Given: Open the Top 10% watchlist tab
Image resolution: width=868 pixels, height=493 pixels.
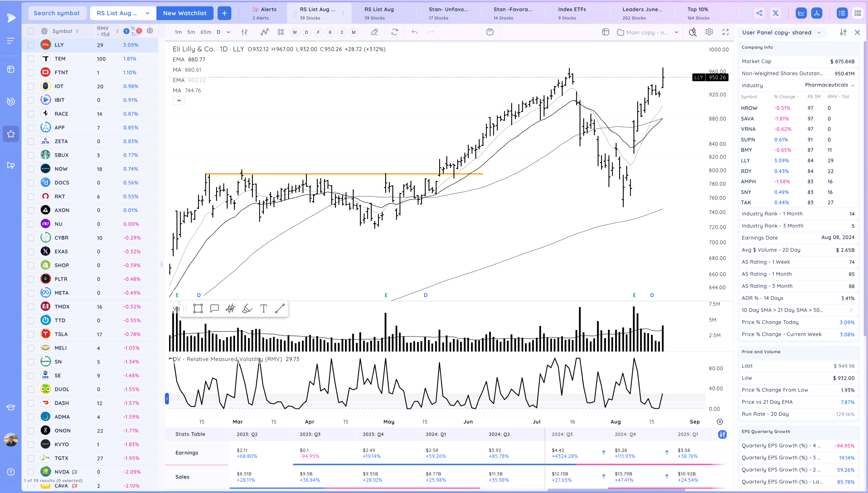Looking at the screenshot, I should tap(698, 13).
